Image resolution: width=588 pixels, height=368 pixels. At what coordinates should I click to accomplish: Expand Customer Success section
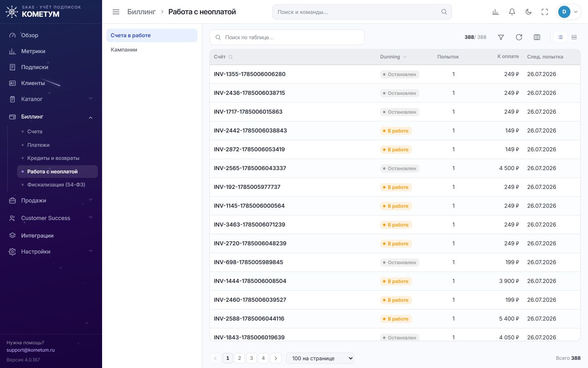(x=51, y=218)
